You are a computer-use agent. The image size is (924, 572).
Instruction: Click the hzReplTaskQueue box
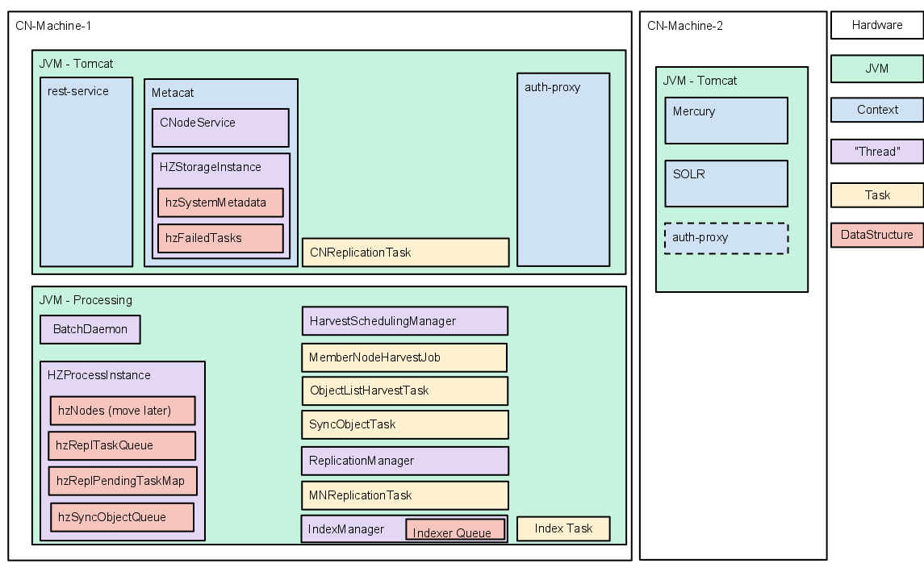point(123,445)
